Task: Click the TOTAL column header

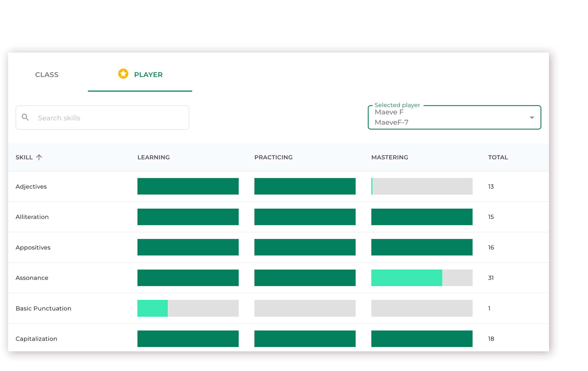Action: 498,157
